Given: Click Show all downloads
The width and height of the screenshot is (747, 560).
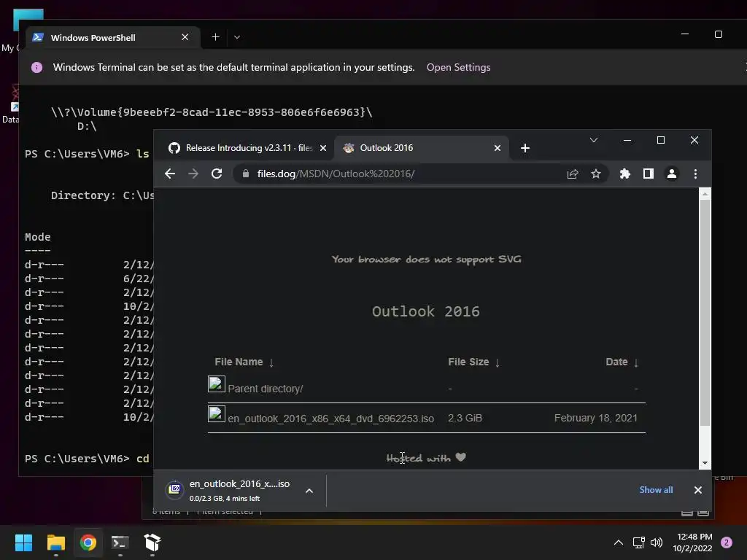Looking at the screenshot, I should 656,490.
